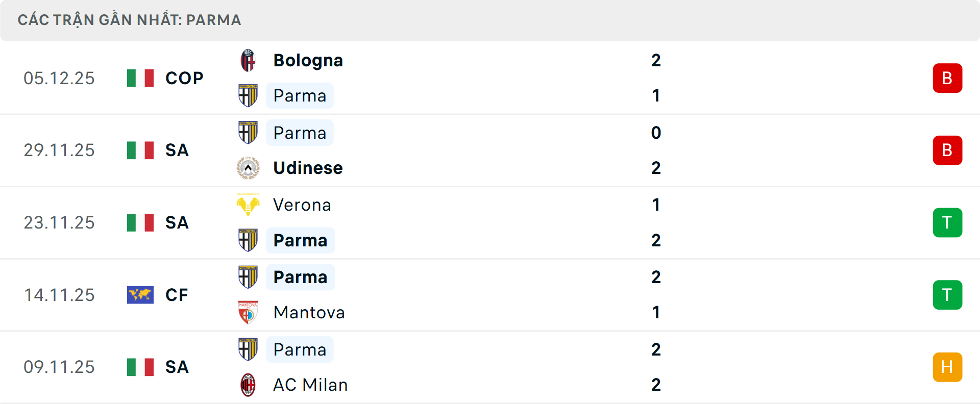Toggle the green T result badge for Verona match
Screen dimensions: 980x404
pos(947,222)
